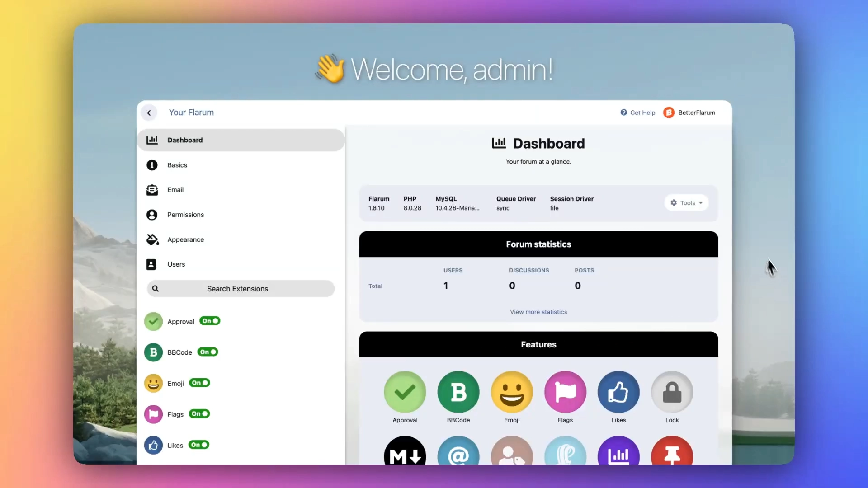The height and width of the screenshot is (488, 868).
Task: Open the Dashboard section
Action: 184,140
